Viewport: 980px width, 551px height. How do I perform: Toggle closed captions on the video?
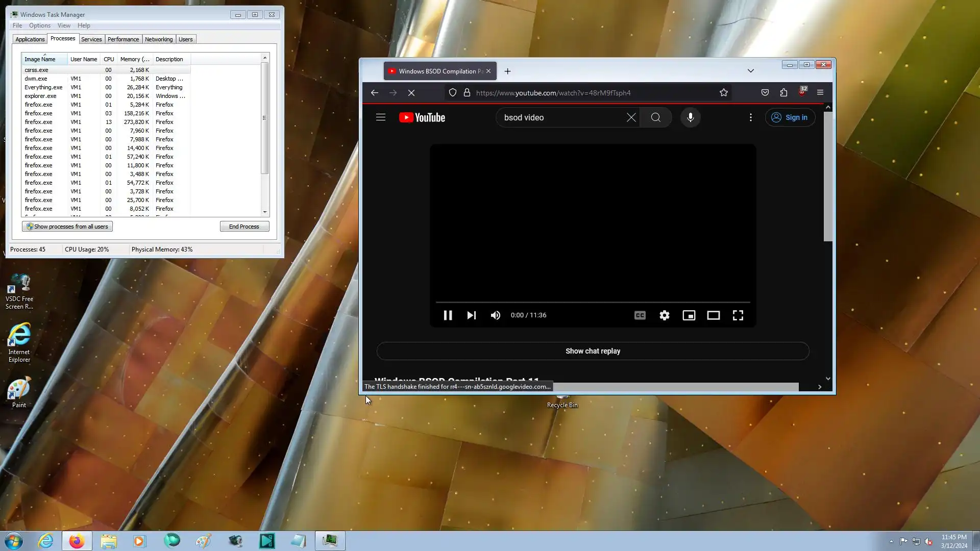coord(640,315)
